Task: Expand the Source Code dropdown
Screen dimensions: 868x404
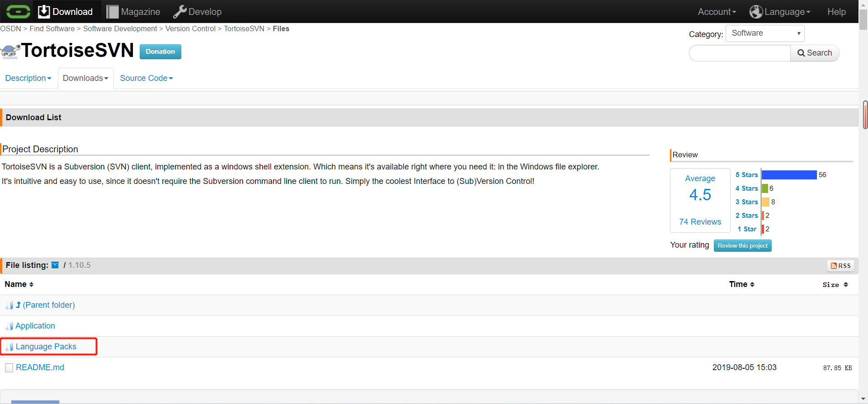Action: [x=146, y=78]
